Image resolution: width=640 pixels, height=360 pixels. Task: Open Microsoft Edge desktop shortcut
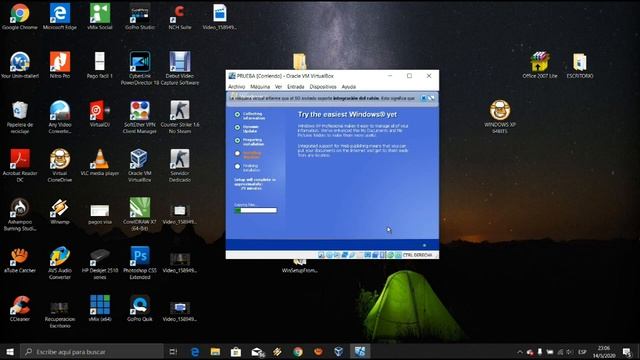(60, 16)
